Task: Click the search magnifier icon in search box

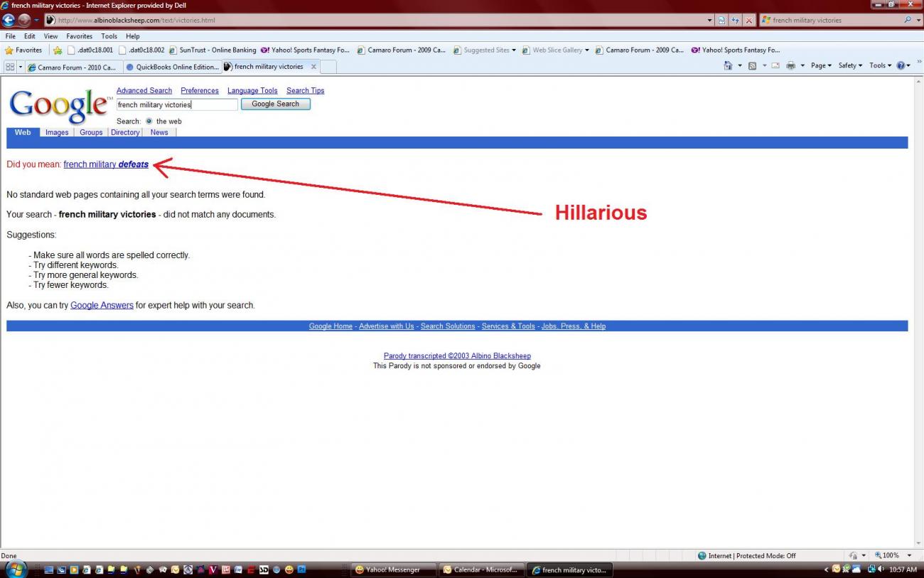Action: click(908, 20)
